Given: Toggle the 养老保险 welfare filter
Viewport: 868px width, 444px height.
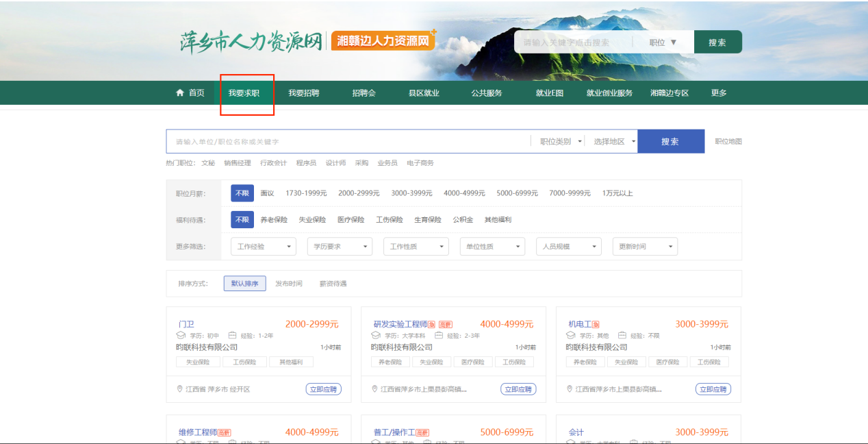Looking at the screenshot, I should tap(274, 220).
